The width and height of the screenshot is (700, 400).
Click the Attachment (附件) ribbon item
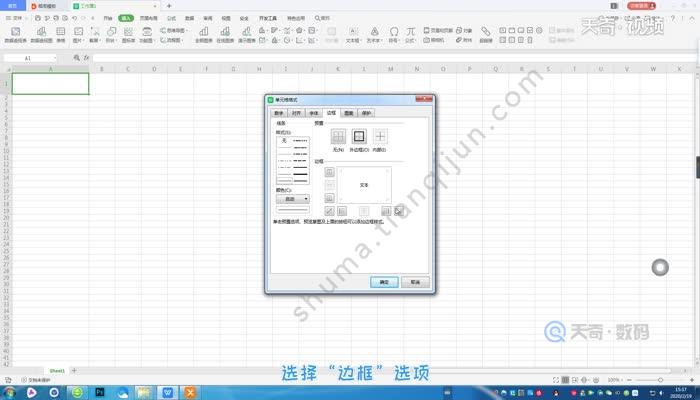tap(464, 40)
